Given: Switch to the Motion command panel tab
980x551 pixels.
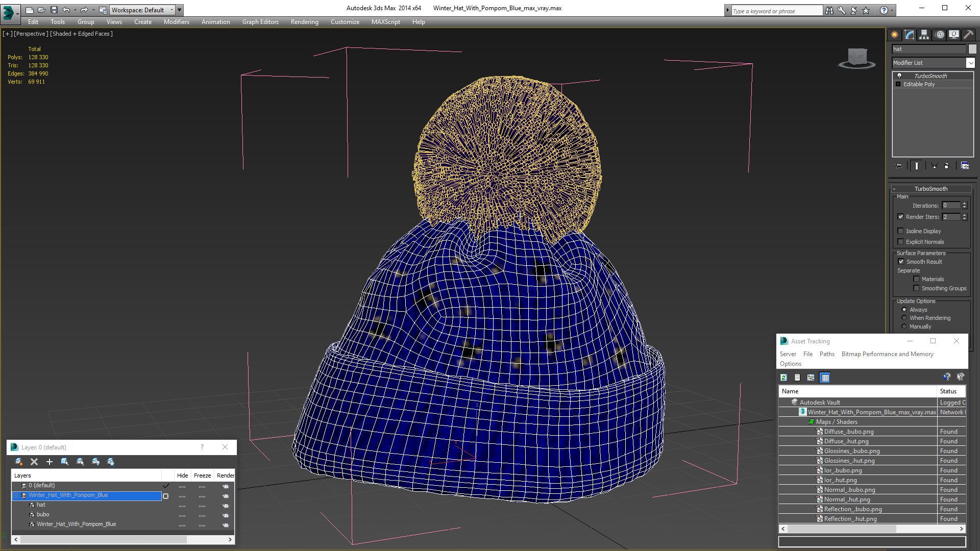Looking at the screenshot, I should click(x=940, y=35).
